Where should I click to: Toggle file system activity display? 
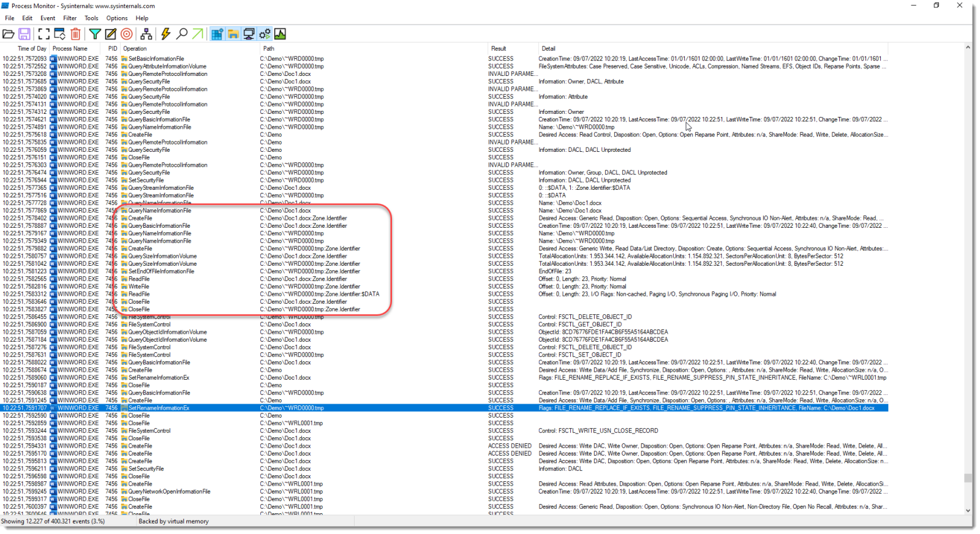tap(233, 34)
